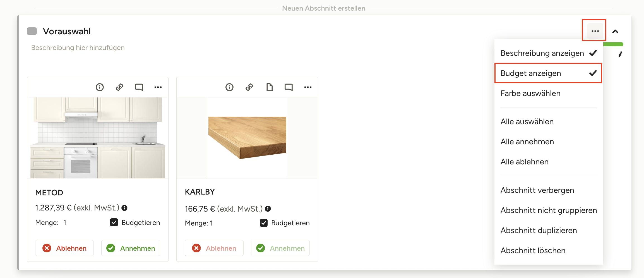Click the gray section color swatch
Viewport: 644px width, 278px height.
[x=32, y=31]
